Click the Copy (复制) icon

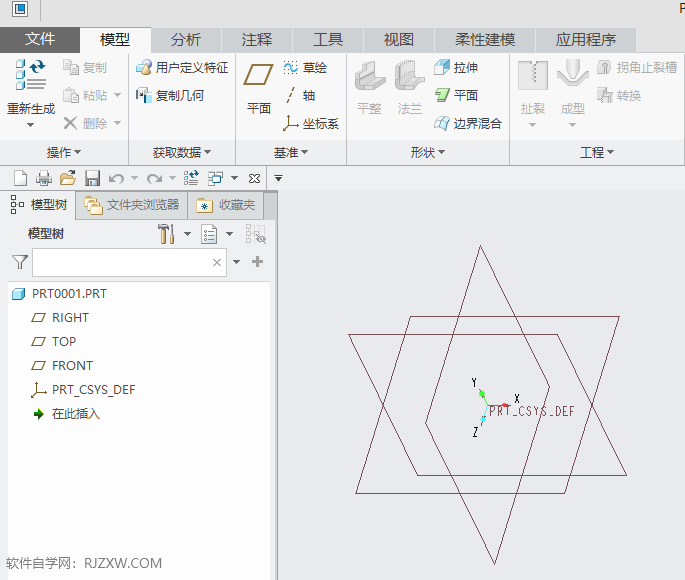[x=70, y=67]
